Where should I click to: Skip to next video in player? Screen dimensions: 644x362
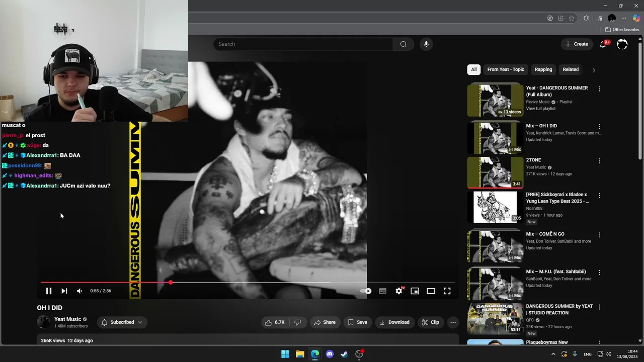pyautogui.click(x=64, y=291)
